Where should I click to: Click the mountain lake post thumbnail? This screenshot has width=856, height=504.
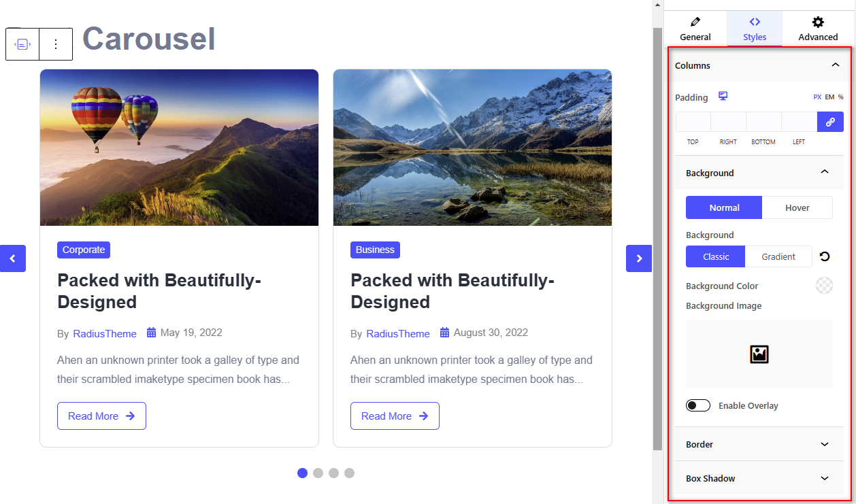[x=472, y=148]
